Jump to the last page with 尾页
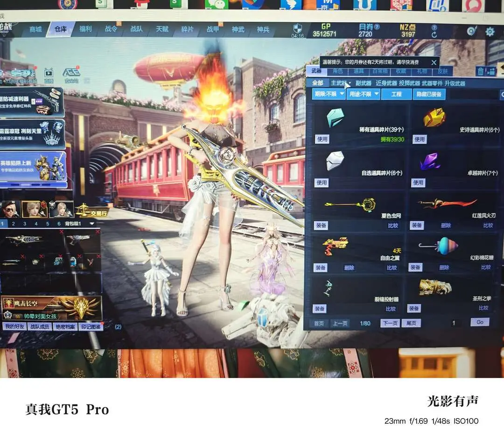The width and height of the screenshot is (504, 441). (411, 323)
